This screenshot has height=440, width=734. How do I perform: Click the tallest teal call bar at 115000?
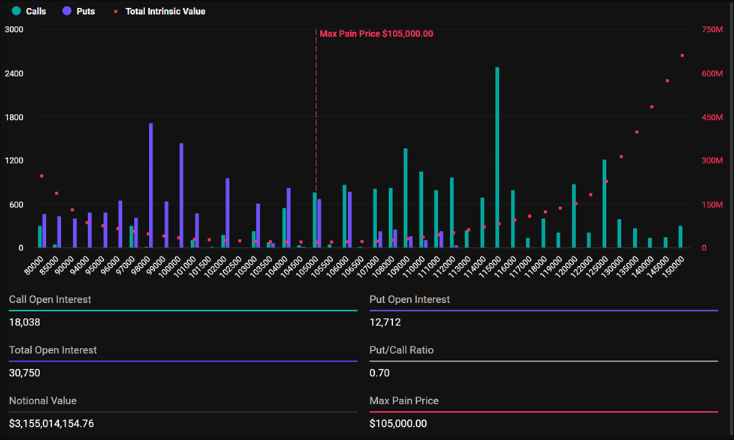click(x=497, y=158)
